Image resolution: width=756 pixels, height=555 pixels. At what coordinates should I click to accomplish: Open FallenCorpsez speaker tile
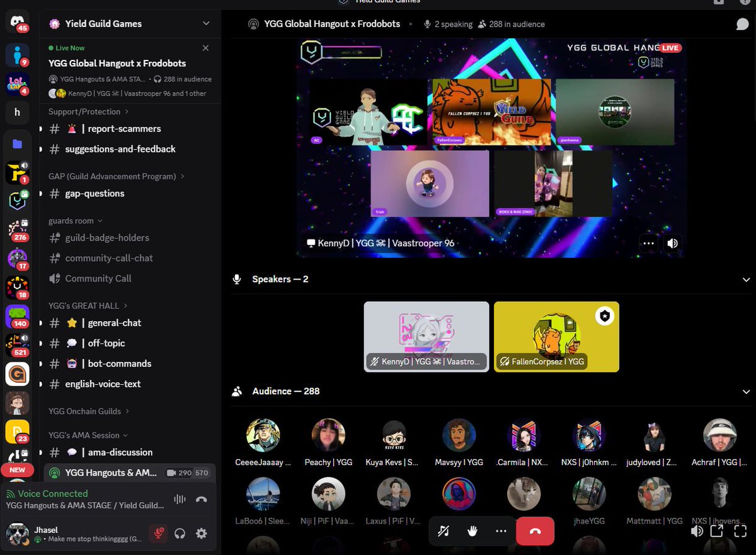tap(556, 337)
